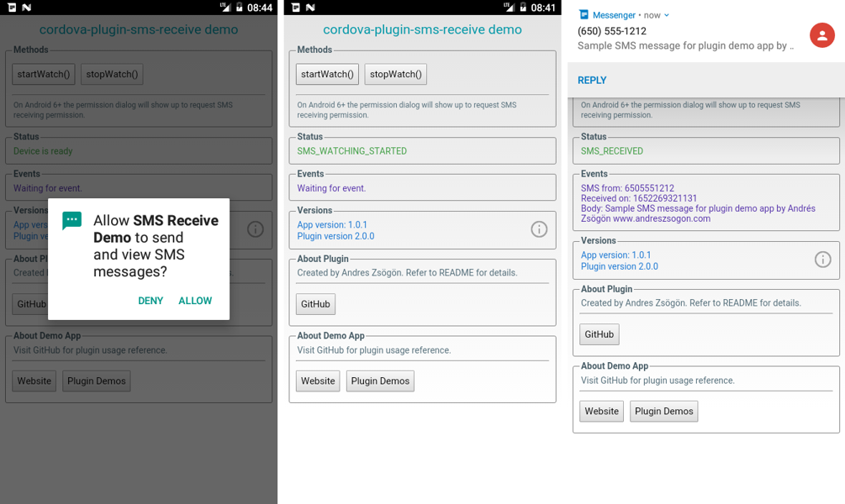Tap stopWatch() in the middle screen

click(x=395, y=74)
